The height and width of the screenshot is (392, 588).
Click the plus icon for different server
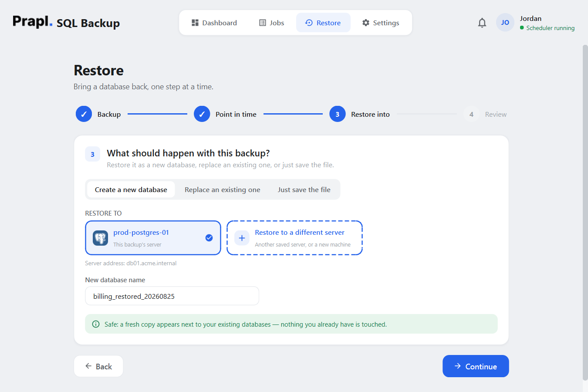click(242, 238)
